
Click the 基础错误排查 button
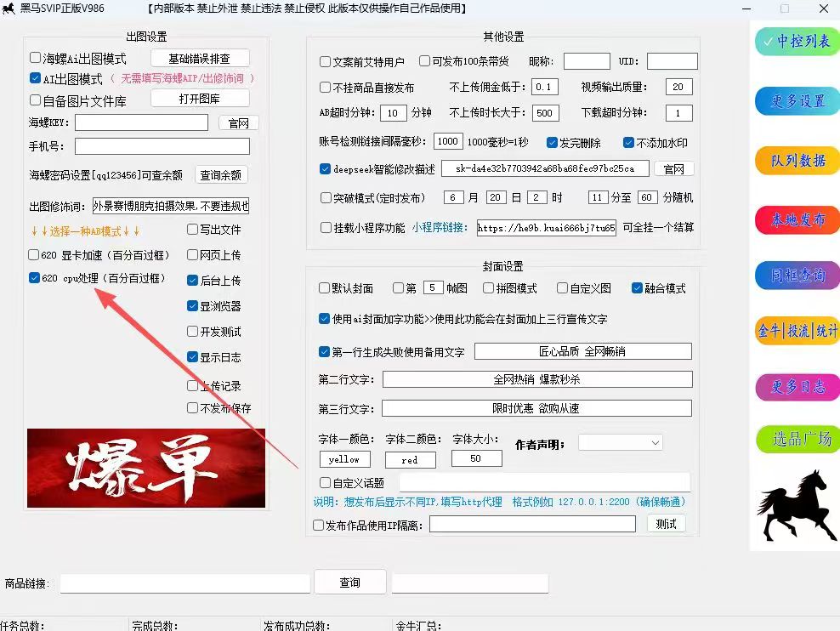click(200, 58)
